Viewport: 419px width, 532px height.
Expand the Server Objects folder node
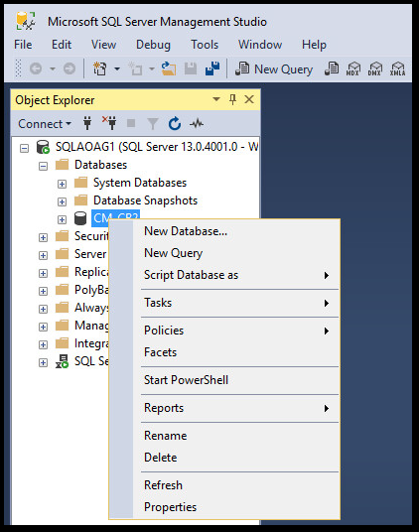click(43, 255)
